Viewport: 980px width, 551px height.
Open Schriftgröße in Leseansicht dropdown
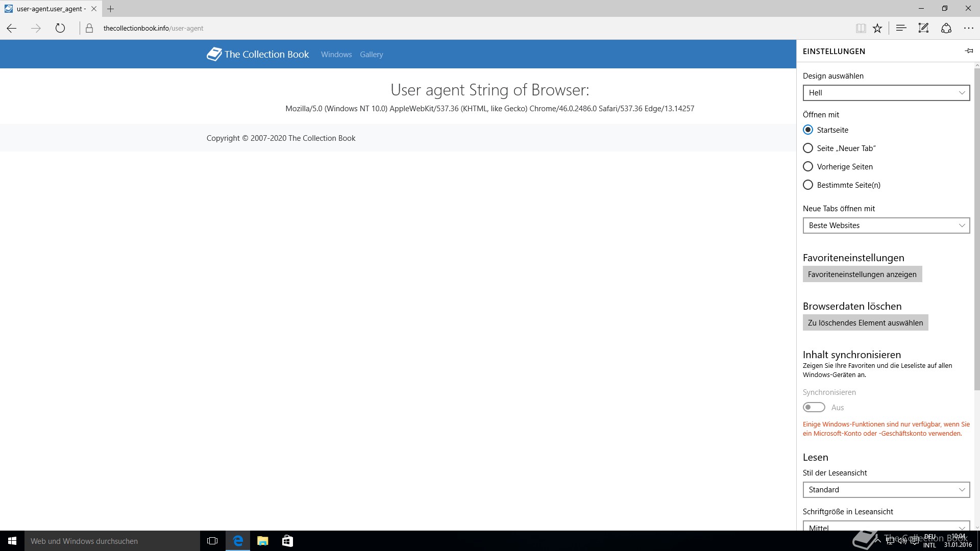coord(886,526)
